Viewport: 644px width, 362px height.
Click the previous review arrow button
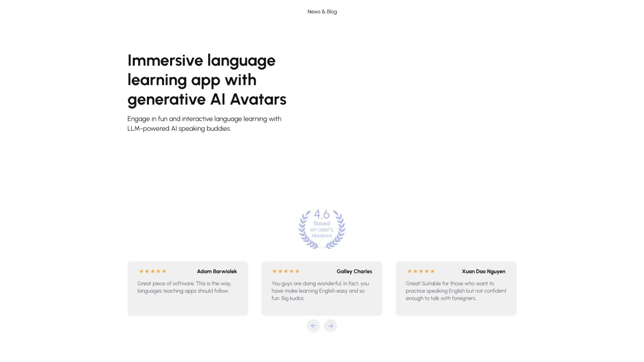[x=313, y=326]
